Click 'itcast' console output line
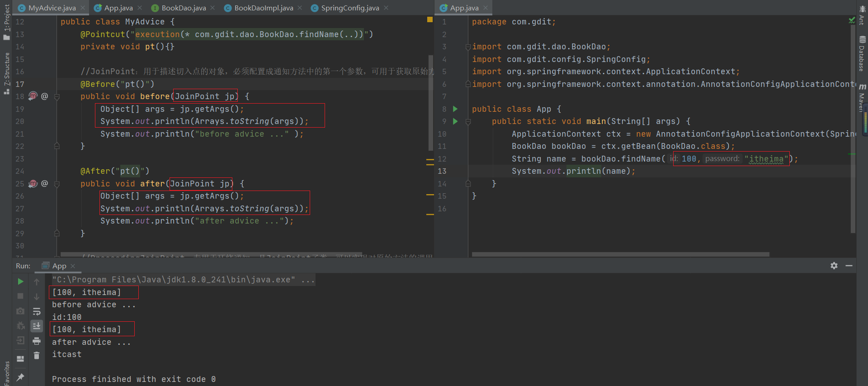 point(67,354)
